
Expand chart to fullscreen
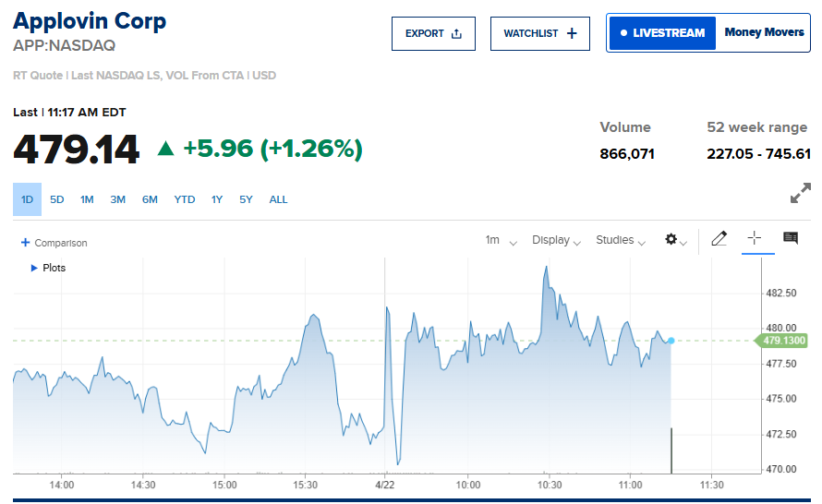click(x=800, y=194)
